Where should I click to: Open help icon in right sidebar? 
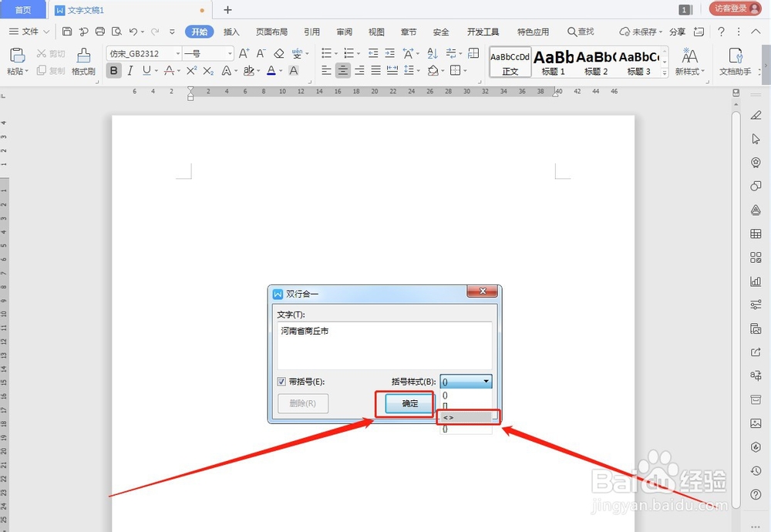(x=756, y=495)
